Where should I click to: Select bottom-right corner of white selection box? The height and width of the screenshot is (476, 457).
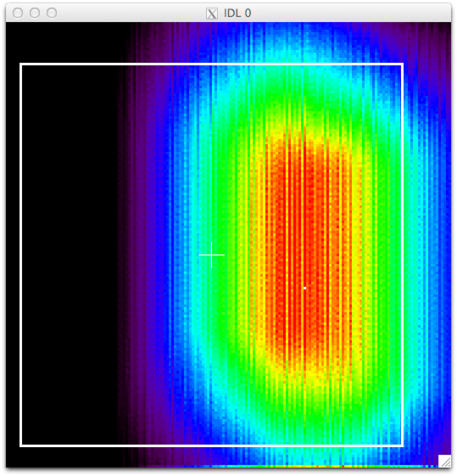point(402,445)
